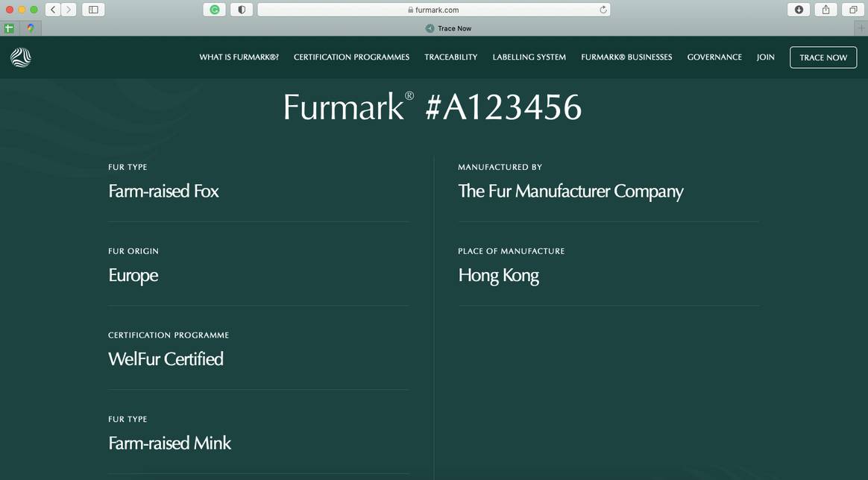Click the Fur Origin label
868x480 pixels.
tap(133, 251)
